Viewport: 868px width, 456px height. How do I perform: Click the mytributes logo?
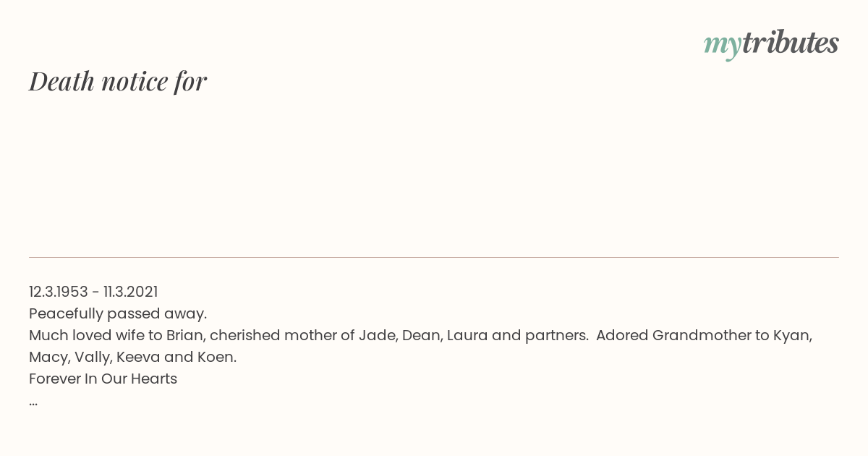771,44
